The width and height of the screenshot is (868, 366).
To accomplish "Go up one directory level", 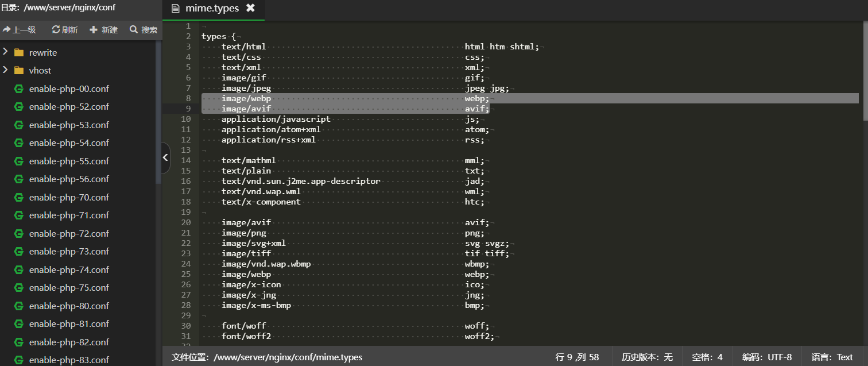I will (x=19, y=30).
